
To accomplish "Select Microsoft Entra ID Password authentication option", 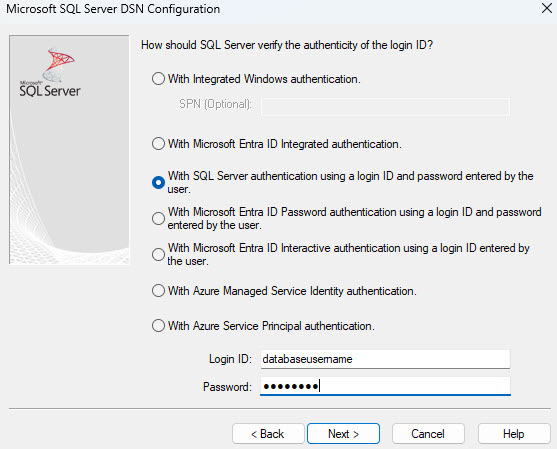I will coord(158,218).
